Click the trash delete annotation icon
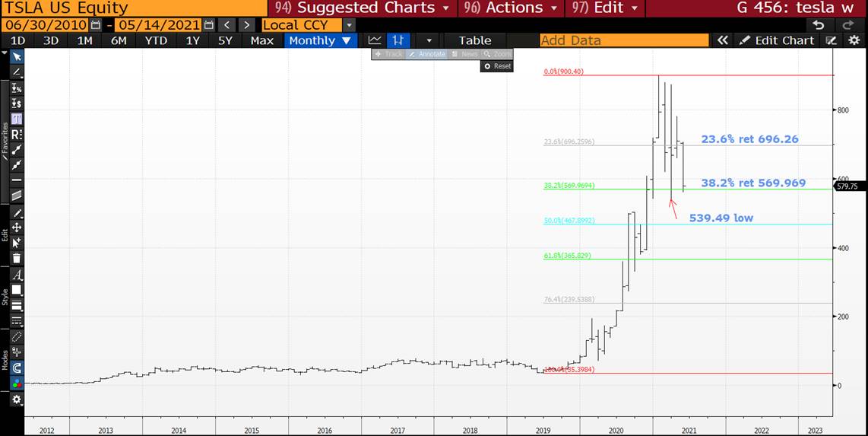Viewport: 868px width, 436px height. point(17,258)
